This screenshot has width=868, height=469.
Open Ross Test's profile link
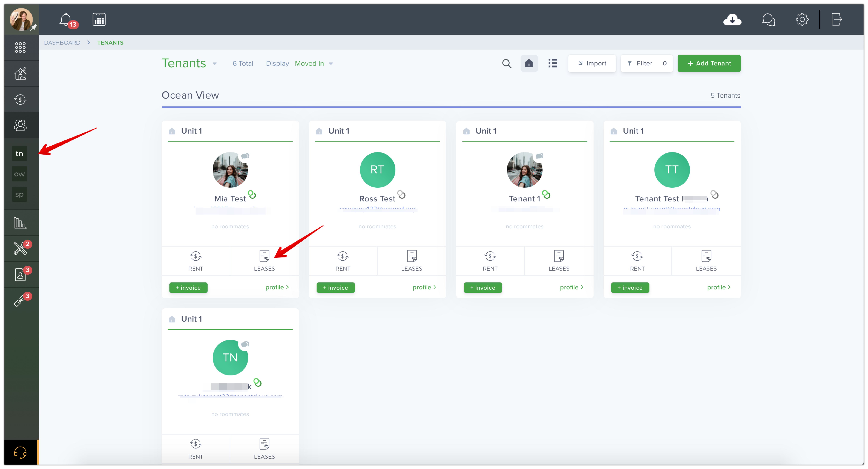pos(424,287)
